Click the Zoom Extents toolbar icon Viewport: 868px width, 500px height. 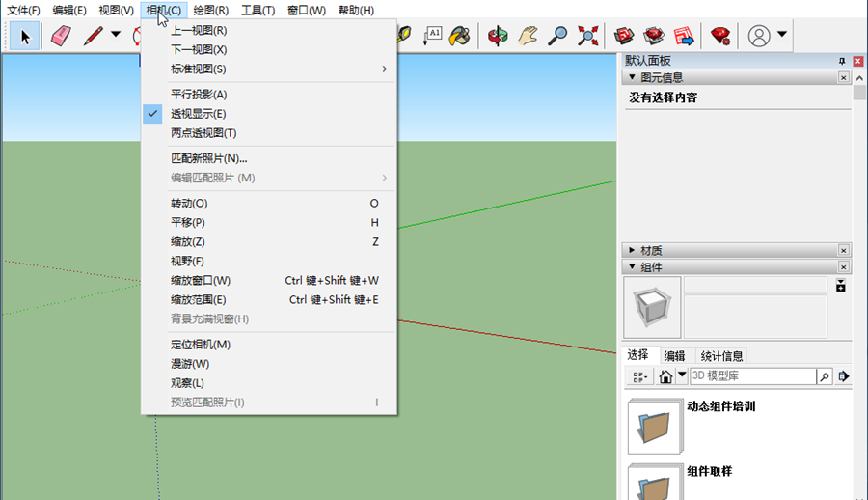click(x=587, y=36)
